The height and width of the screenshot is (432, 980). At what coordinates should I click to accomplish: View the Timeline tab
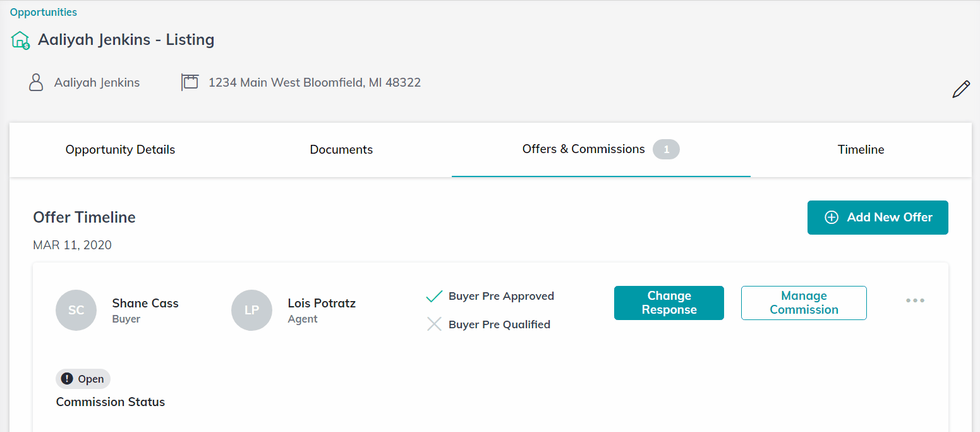tap(861, 150)
